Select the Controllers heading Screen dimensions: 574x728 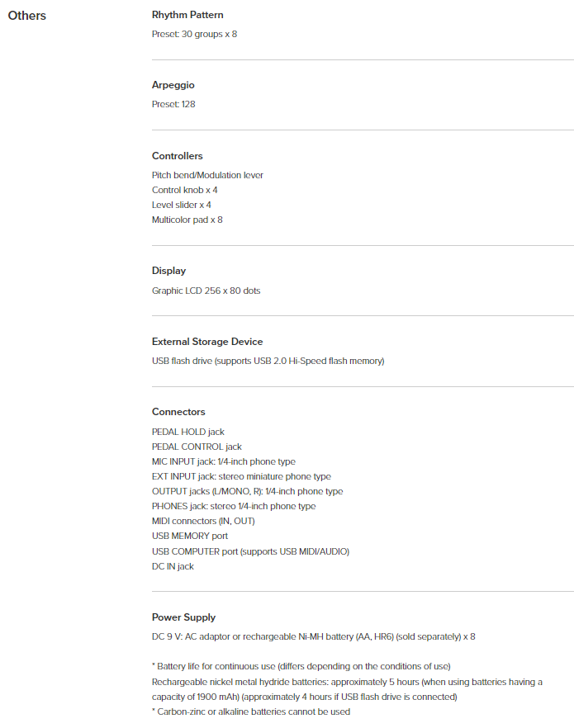(x=178, y=156)
